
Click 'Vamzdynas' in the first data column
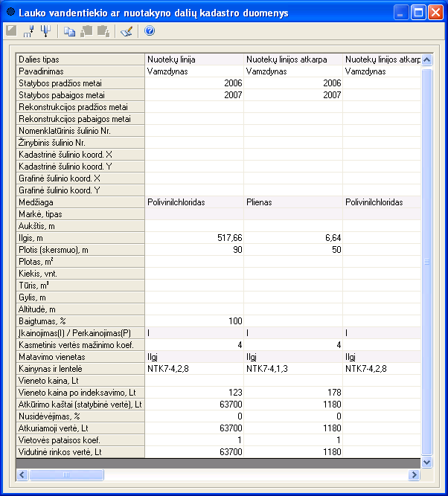(x=194, y=71)
